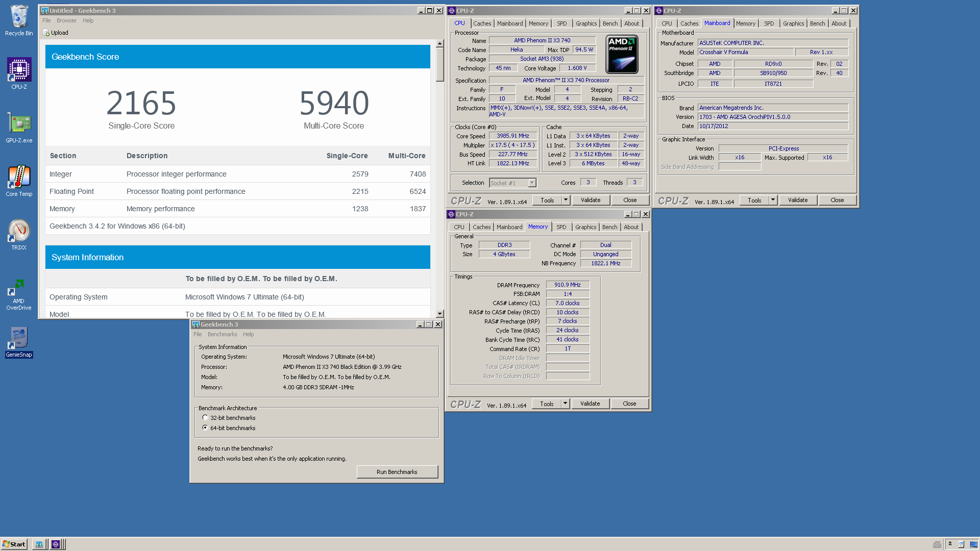Open the on-screen keyboard tray icon

(937, 544)
